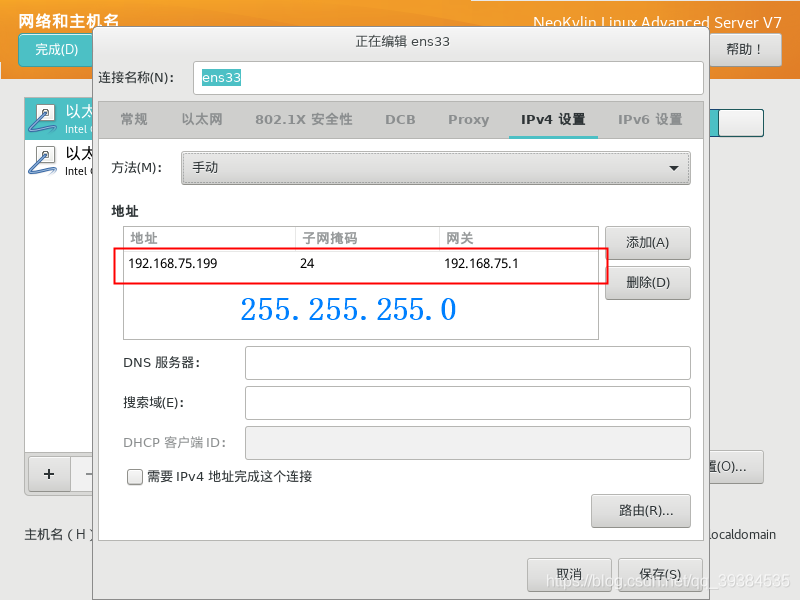Toggle the network on/off switch behind dialog
This screenshot has height=600, width=800.
click(x=737, y=122)
